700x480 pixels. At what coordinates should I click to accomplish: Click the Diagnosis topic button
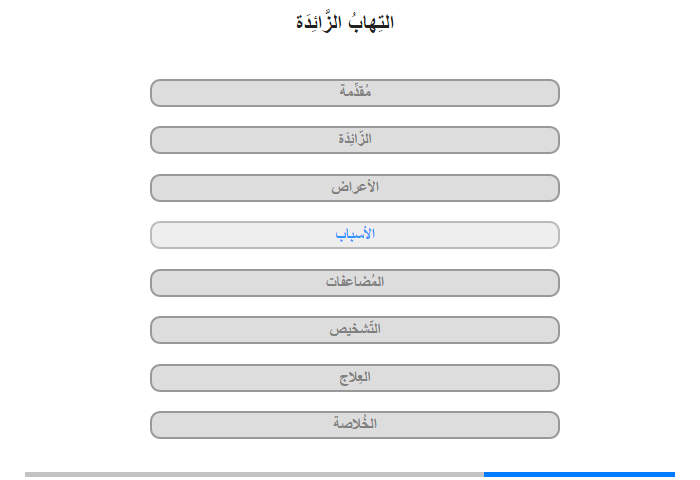tap(355, 330)
